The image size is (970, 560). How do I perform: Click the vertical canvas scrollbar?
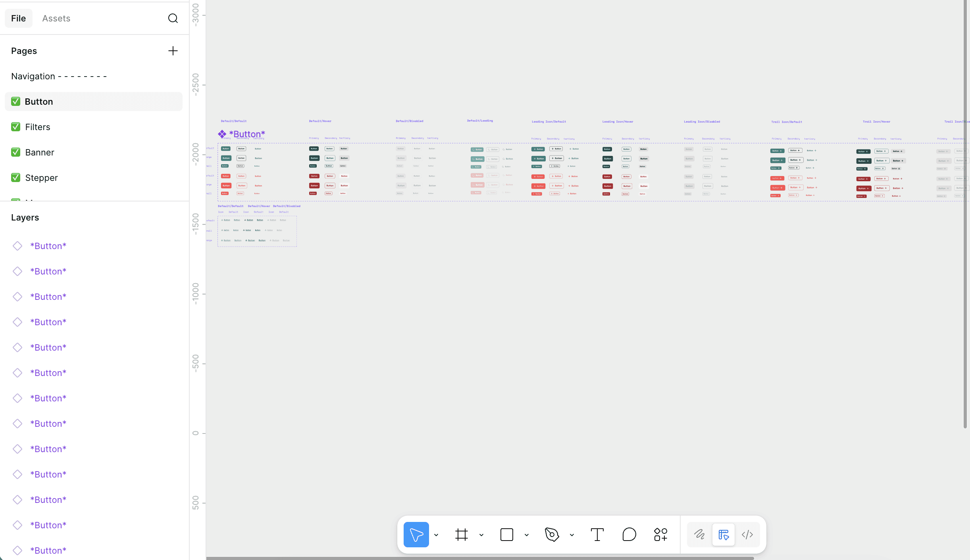[965, 214]
